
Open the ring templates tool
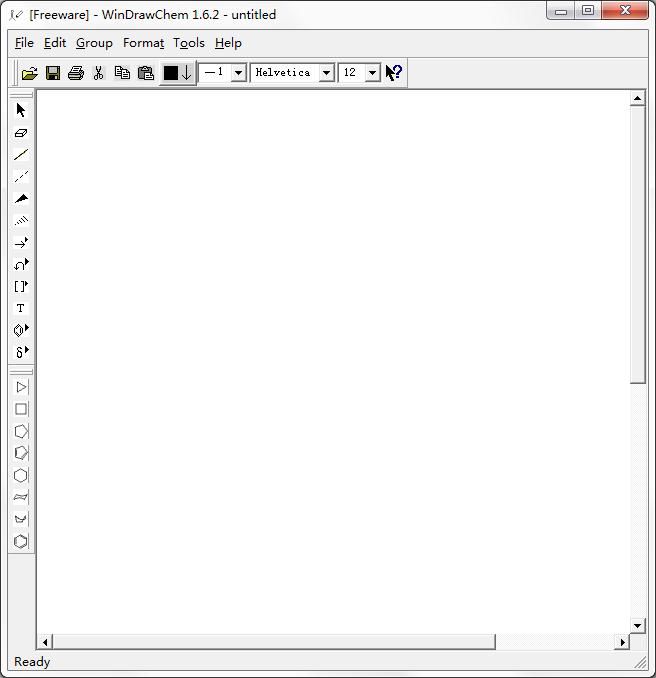[21, 330]
